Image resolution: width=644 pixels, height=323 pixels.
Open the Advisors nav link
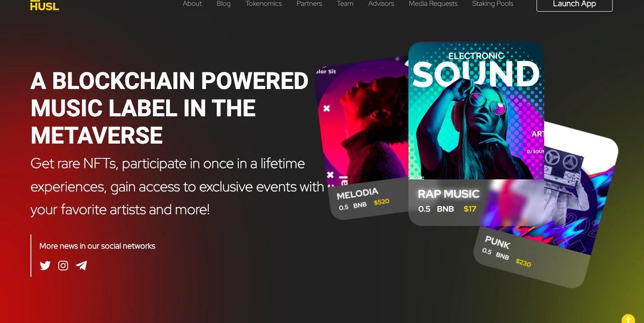pos(381,4)
